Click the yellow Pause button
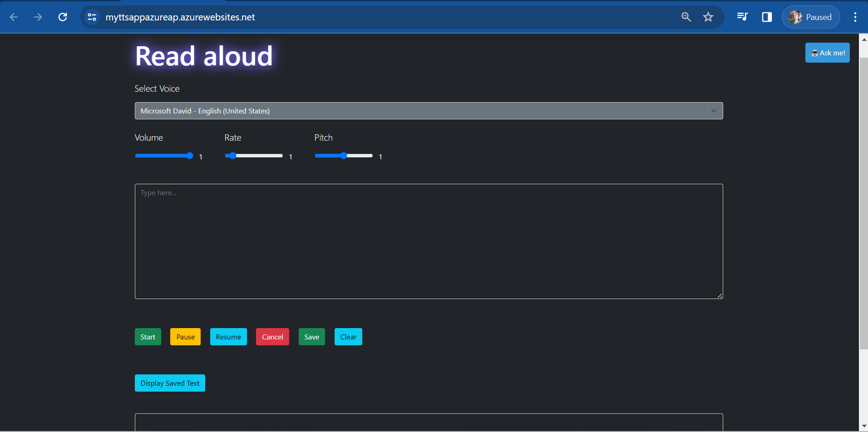Screen dimensions: 868x432 pyautogui.click(x=185, y=337)
